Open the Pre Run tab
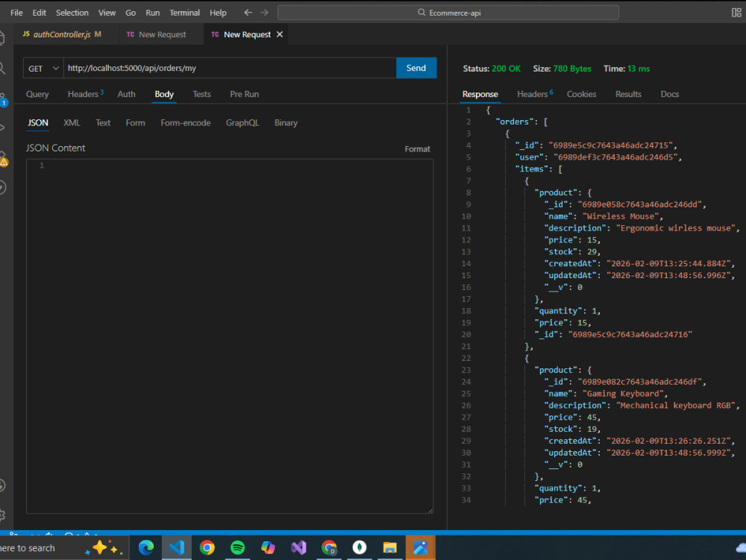The height and width of the screenshot is (560, 746). point(245,94)
